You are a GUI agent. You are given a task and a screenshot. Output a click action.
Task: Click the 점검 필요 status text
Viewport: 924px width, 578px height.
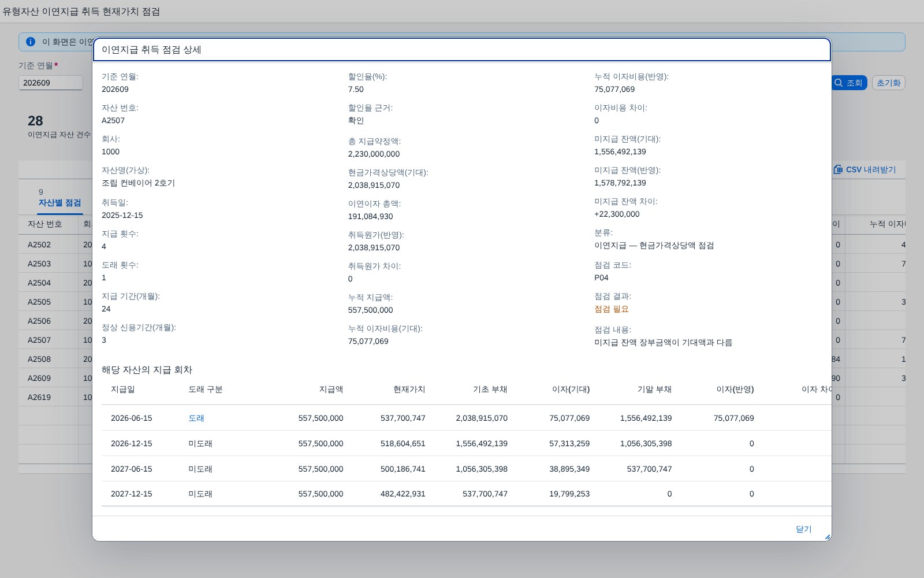(612, 309)
